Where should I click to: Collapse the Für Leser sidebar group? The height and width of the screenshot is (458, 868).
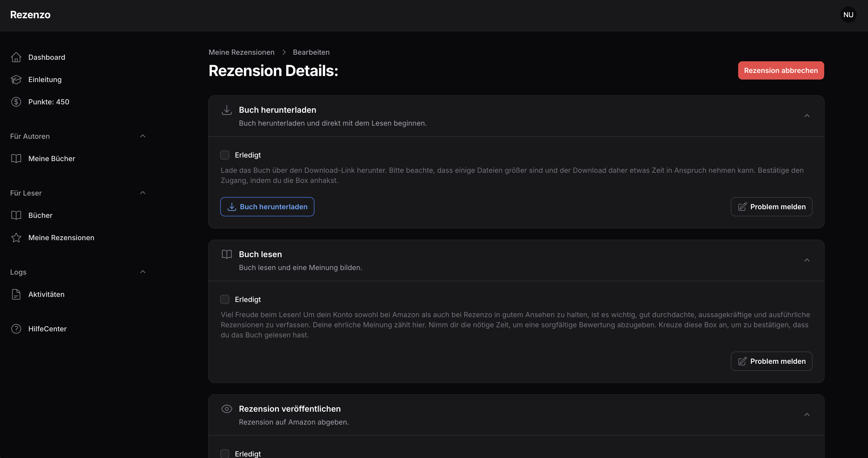(143, 193)
